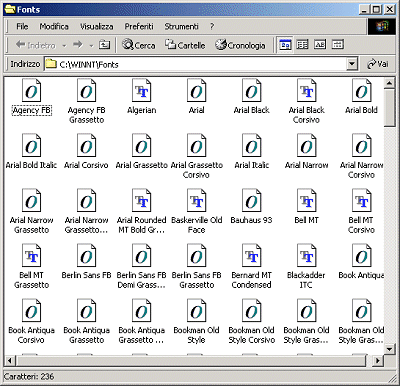The width and height of the screenshot is (400, 386).
Task: Open the Strumenti menu
Action: [181, 26]
